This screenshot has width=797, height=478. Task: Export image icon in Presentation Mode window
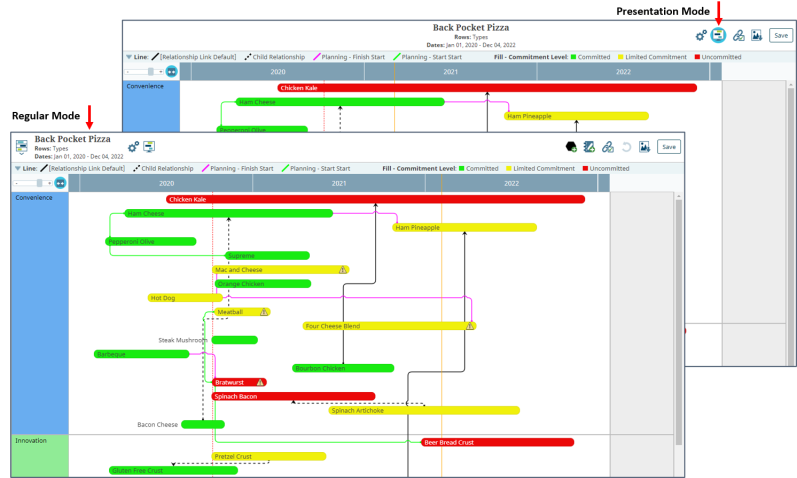(757, 36)
